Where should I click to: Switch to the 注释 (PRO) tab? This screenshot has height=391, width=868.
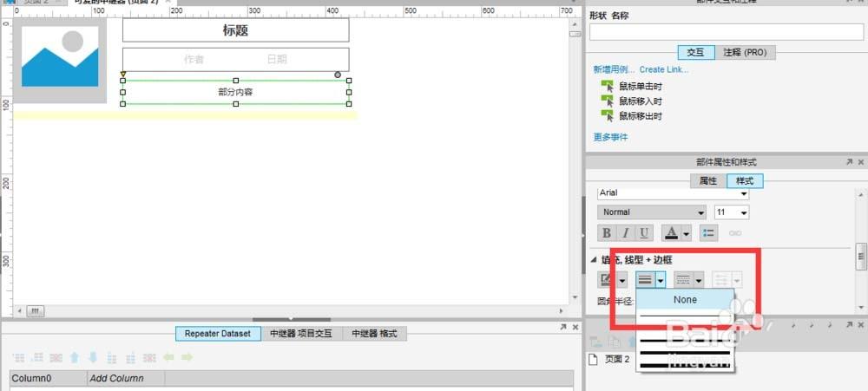(x=745, y=52)
